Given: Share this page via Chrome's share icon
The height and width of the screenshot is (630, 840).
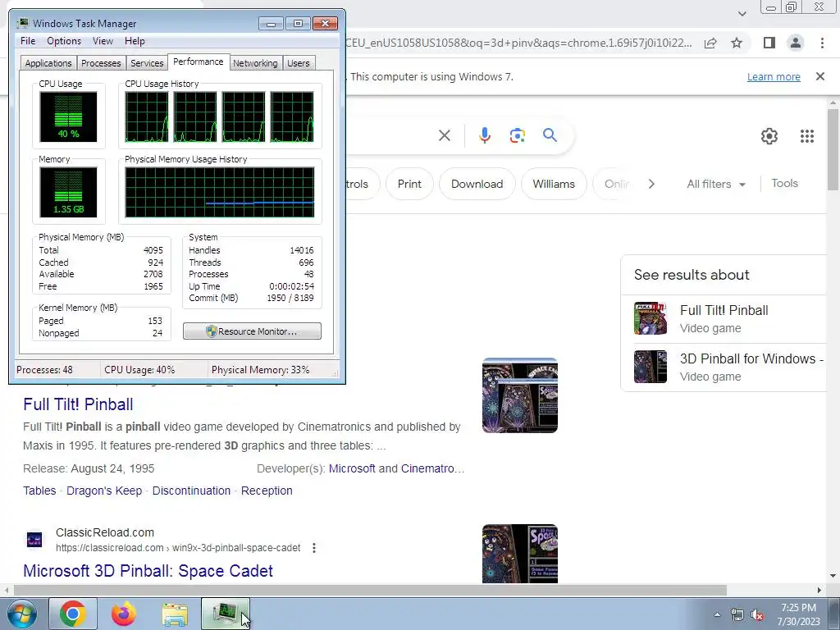Looking at the screenshot, I should click(x=710, y=43).
